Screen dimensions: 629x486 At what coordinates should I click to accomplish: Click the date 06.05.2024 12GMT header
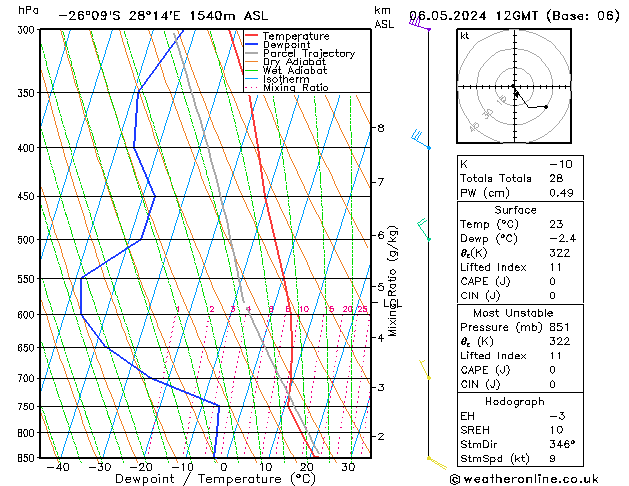click(473, 16)
